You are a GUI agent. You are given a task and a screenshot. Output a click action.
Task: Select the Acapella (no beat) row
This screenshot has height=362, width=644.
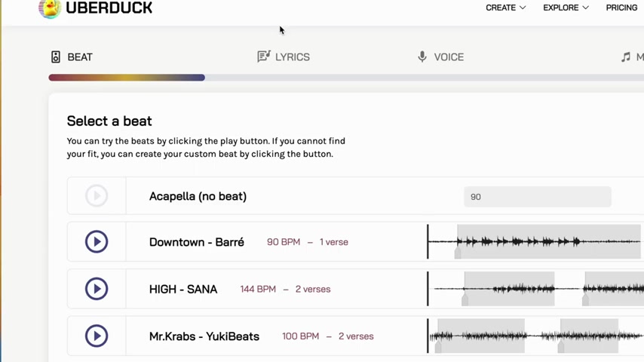tap(355, 195)
